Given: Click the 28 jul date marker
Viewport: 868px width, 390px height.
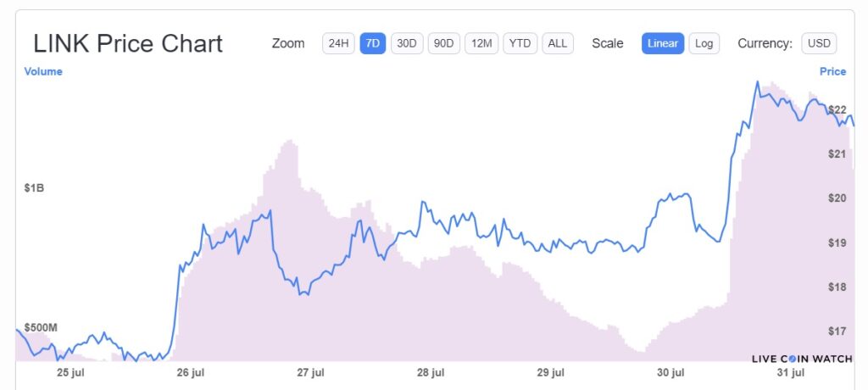Looking at the screenshot, I should coord(430,373).
